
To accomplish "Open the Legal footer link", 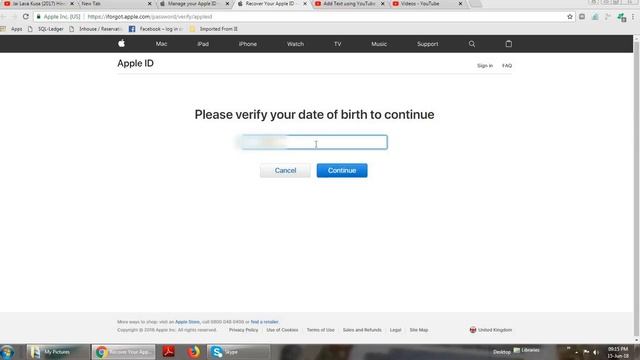I will click(396, 330).
